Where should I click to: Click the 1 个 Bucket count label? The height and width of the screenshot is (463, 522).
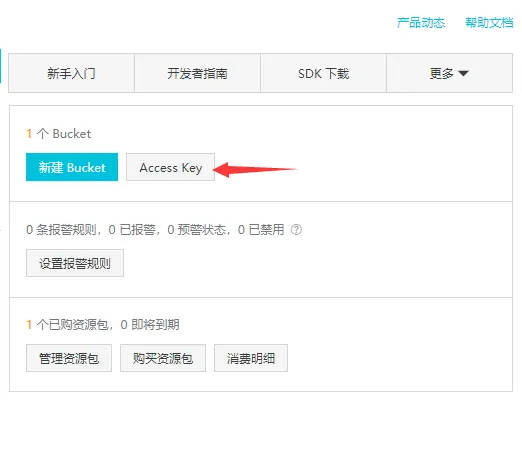pos(58,134)
